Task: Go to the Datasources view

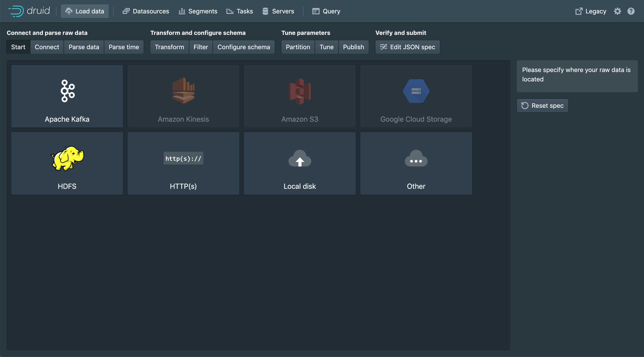Action: [x=146, y=11]
